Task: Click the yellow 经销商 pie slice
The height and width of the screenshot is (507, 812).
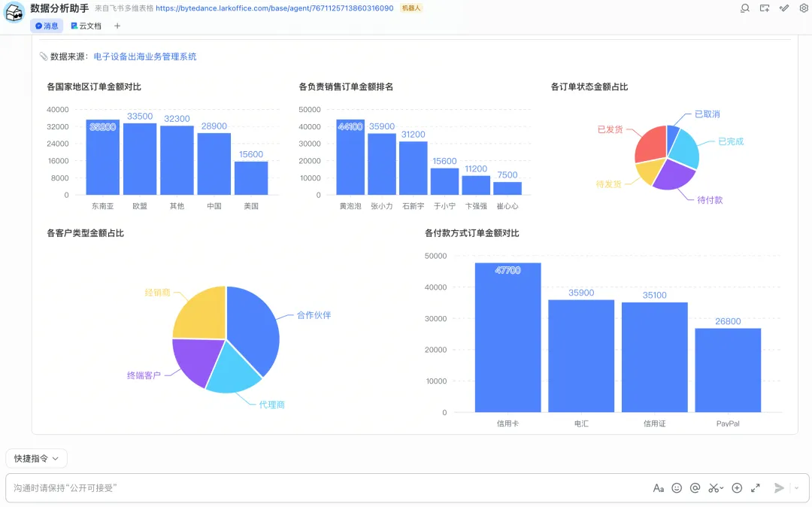Action: point(202,316)
